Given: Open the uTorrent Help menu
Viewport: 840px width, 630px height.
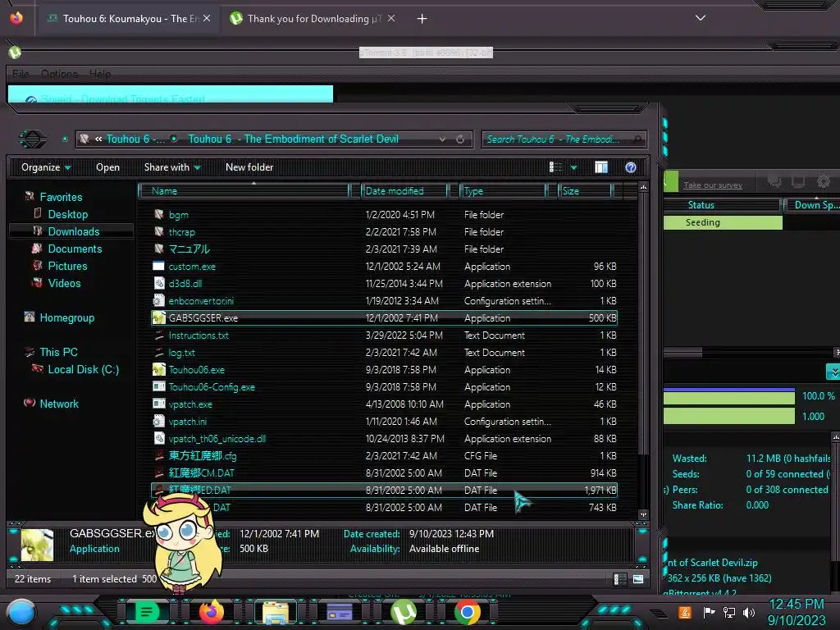Looking at the screenshot, I should pos(100,74).
